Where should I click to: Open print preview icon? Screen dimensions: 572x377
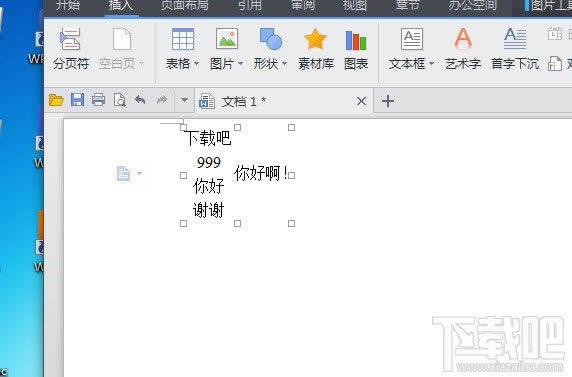(119, 100)
